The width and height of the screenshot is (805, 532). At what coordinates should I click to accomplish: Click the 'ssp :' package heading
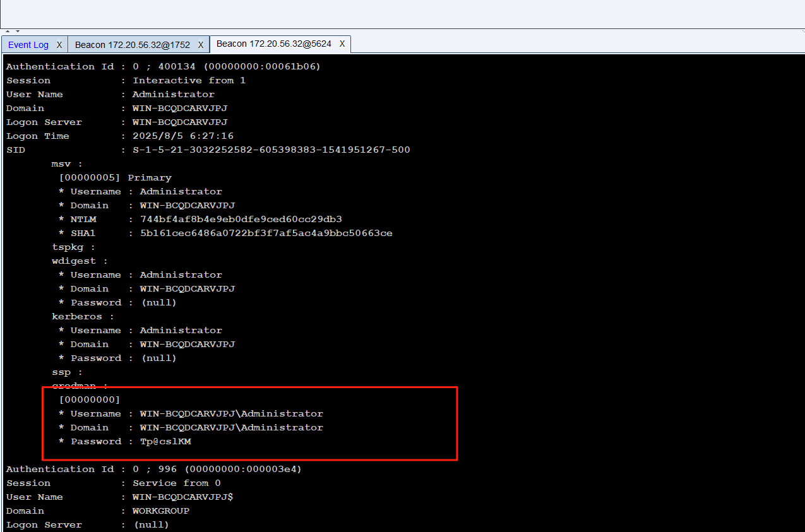67,372
